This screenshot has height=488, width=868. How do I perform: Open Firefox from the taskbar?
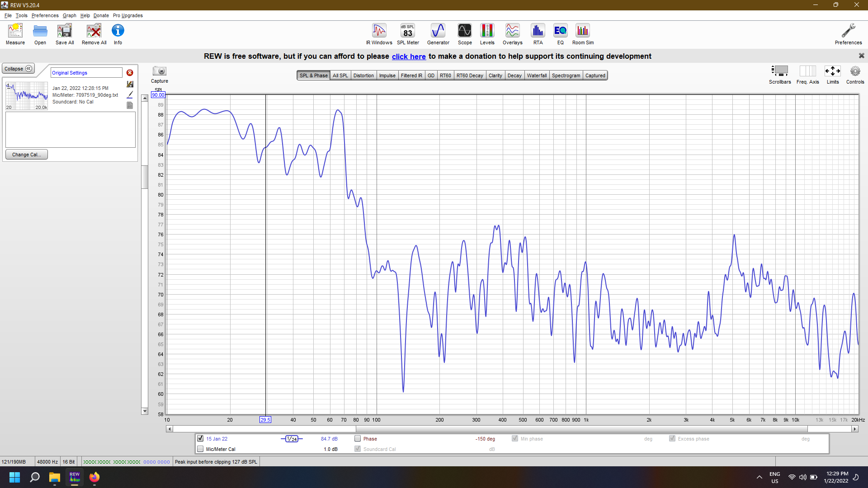[x=94, y=477]
